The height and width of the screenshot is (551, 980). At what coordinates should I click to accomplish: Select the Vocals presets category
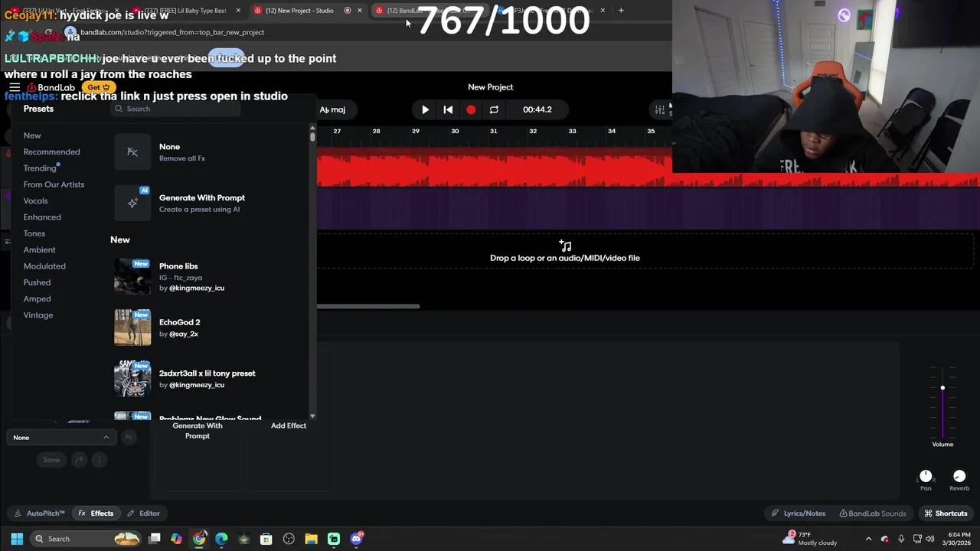35,201
